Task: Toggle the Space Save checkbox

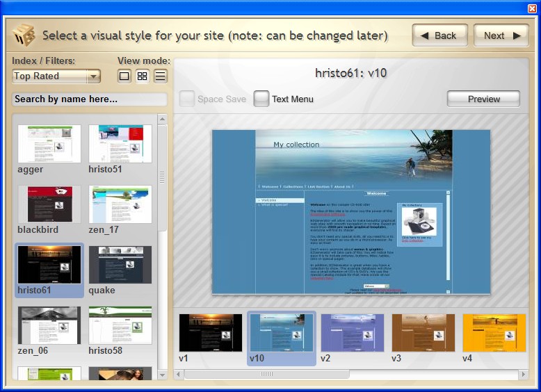Action: pyautogui.click(x=187, y=99)
